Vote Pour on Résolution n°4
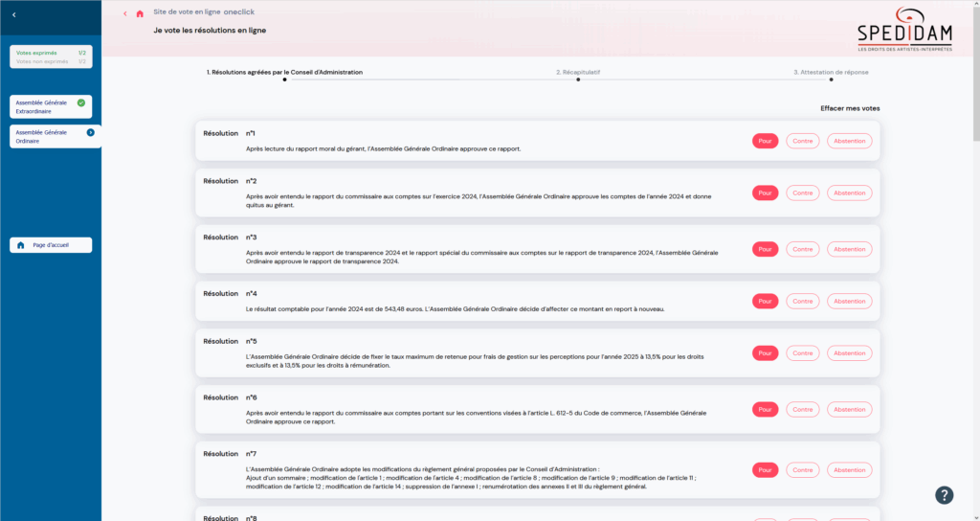The width and height of the screenshot is (980, 521). [x=765, y=301]
